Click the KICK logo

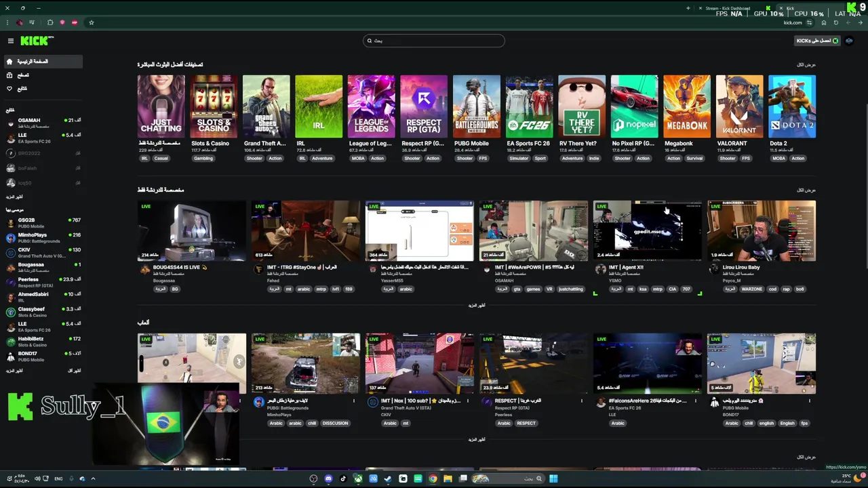[x=37, y=41]
